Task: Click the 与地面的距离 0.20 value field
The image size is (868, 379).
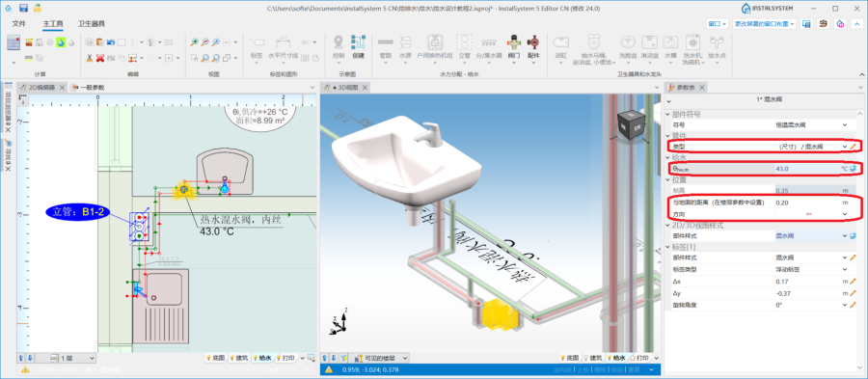Action: [x=807, y=203]
